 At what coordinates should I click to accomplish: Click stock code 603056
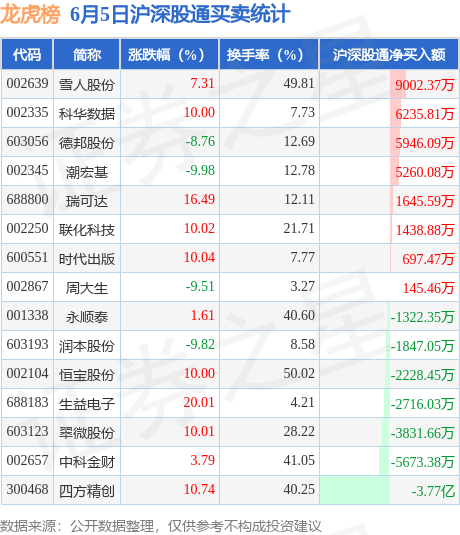pos(27,142)
